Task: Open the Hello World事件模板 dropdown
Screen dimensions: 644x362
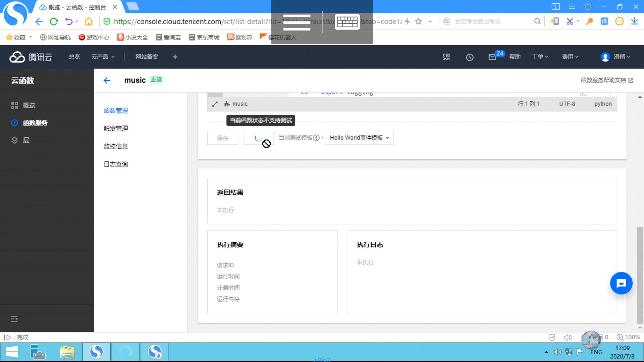Action: coord(359,138)
